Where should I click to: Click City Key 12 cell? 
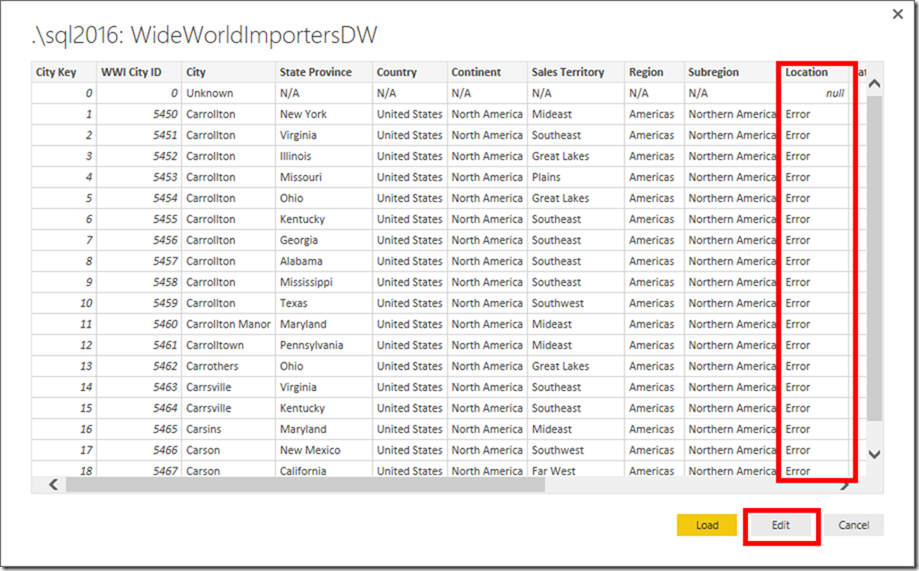coord(64,345)
